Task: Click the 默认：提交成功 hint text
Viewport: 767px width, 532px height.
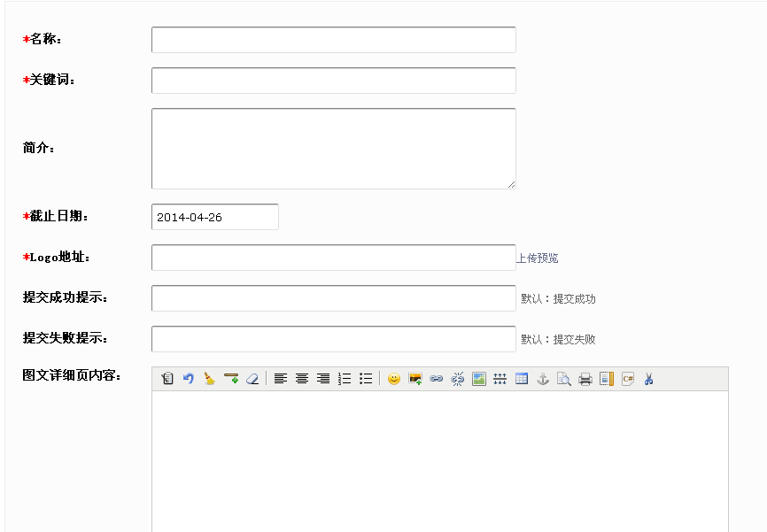Action: click(x=558, y=299)
